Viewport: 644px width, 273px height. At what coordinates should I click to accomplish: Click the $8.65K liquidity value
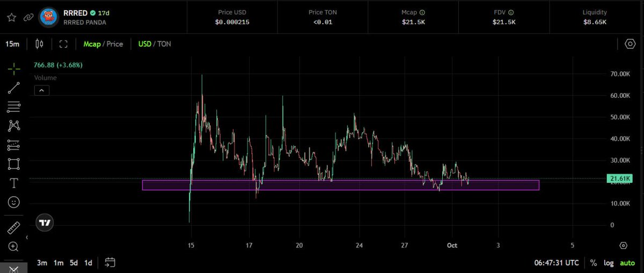click(595, 22)
